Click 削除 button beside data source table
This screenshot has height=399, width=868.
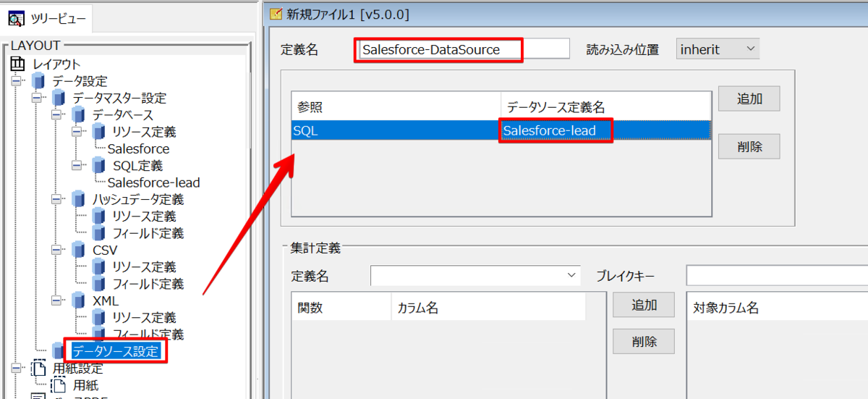749,146
